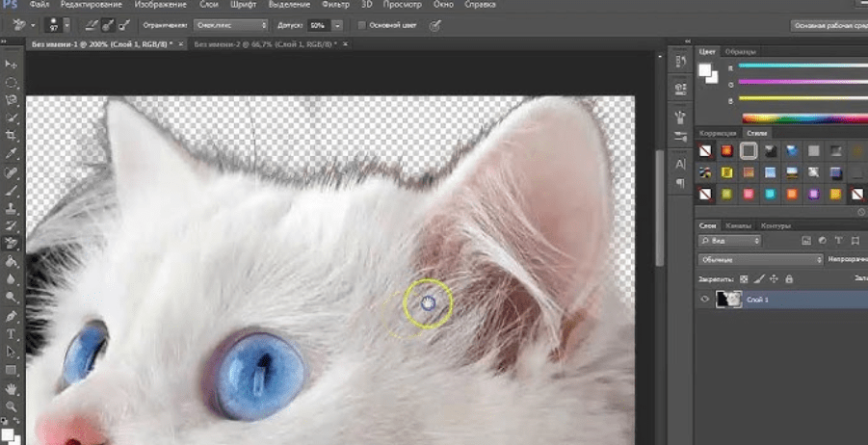Filter layers by shape layers icon

click(855, 240)
